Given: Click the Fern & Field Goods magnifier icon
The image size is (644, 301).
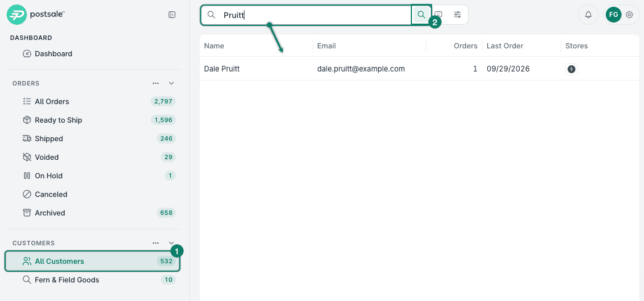Looking at the screenshot, I should (x=27, y=280).
